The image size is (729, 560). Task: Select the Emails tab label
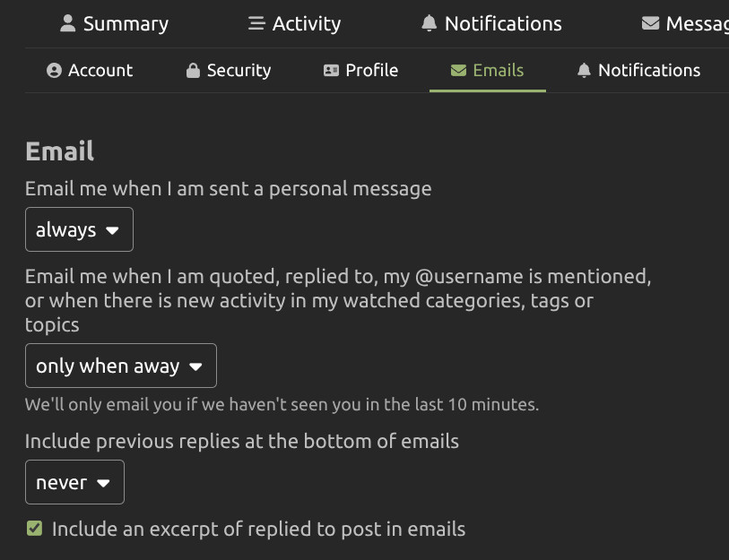coord(499,71)
